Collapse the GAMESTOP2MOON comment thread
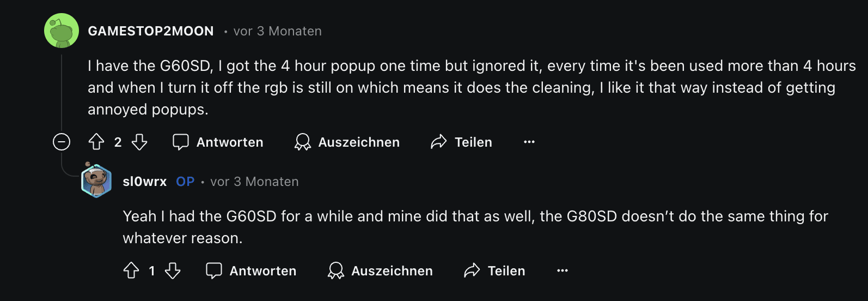Screen dimensions: 868x301 [x=62, y=142]
